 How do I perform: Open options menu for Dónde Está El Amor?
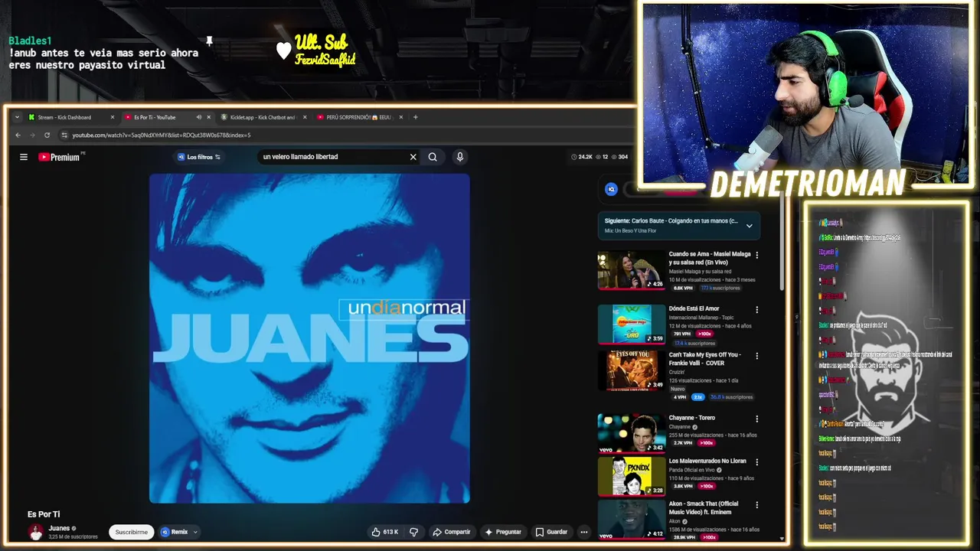click(757, 310)
